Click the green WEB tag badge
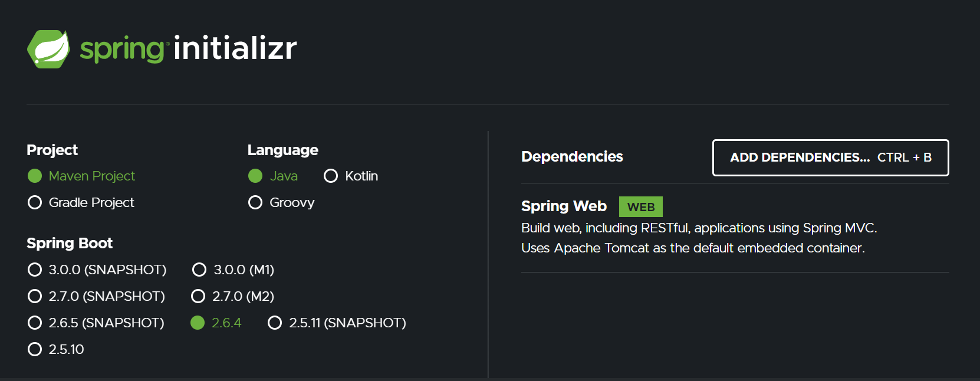Viewport: 980px width, 381px height. (x=641, y=207)
